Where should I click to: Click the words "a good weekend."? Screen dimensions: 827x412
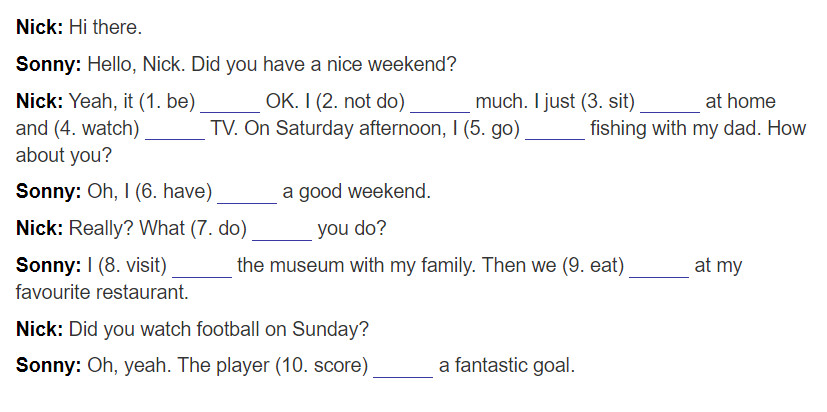click(357, 191)
